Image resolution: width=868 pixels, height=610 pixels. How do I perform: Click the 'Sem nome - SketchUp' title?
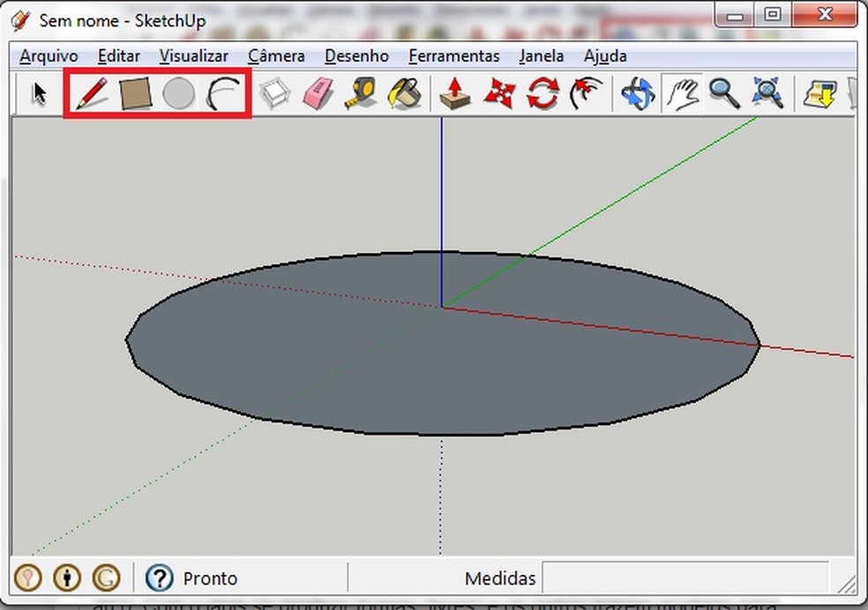123,20
